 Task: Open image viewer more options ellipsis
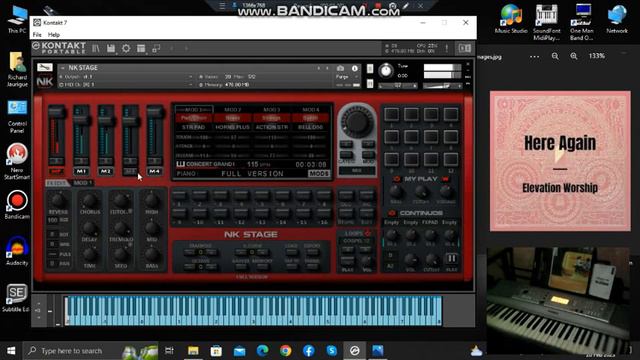pyautogui.click(x=535, y=56)
